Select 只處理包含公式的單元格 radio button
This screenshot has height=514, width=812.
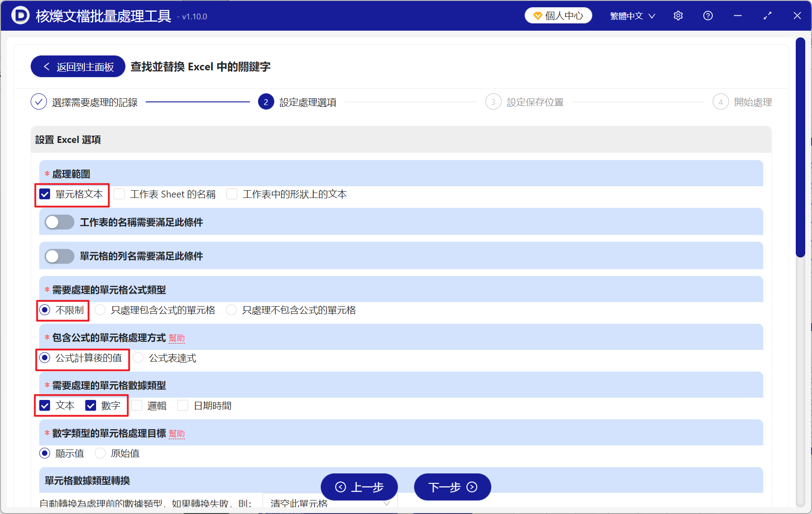coord(100,310)
